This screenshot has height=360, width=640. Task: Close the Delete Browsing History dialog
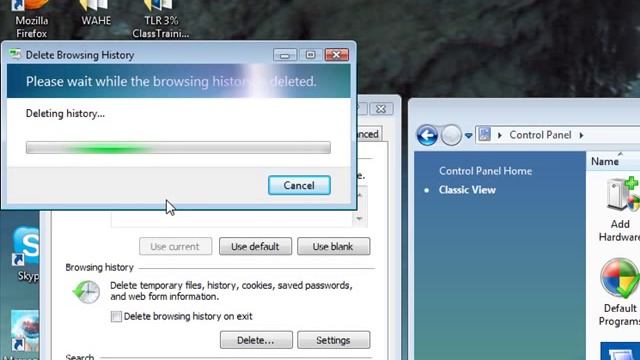(x=337, y=55)
